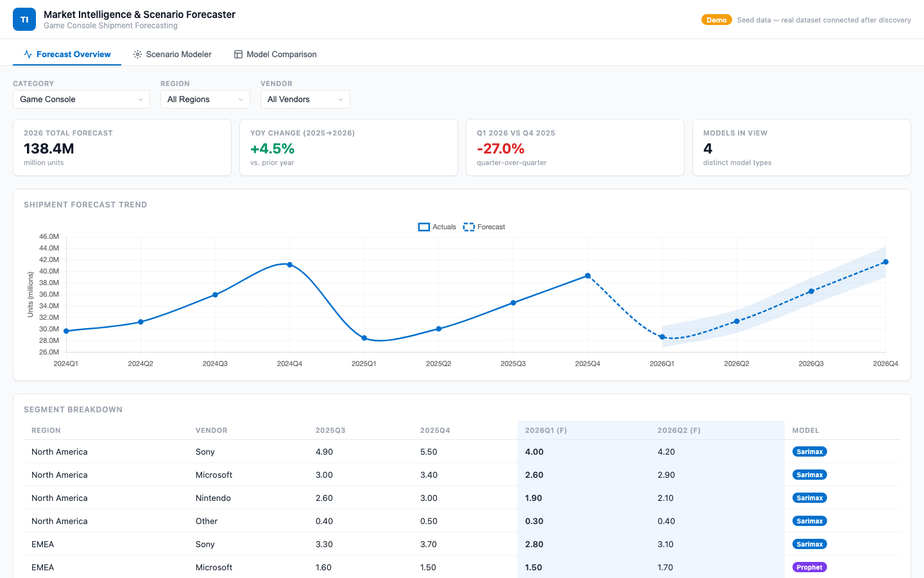Click Shipment Forecast Trend heading
Screen dimensions: 924x578
[85, 205]
